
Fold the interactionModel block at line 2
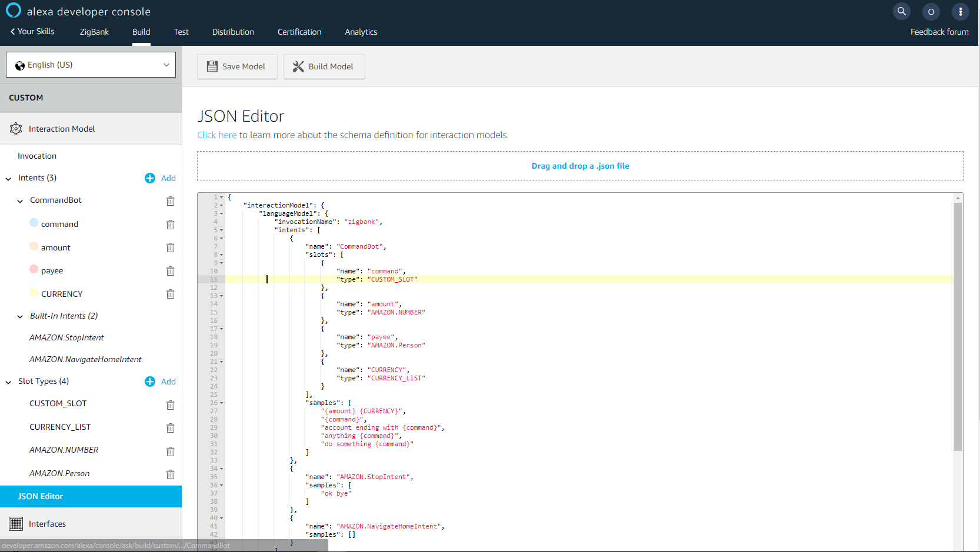point(222,206)
